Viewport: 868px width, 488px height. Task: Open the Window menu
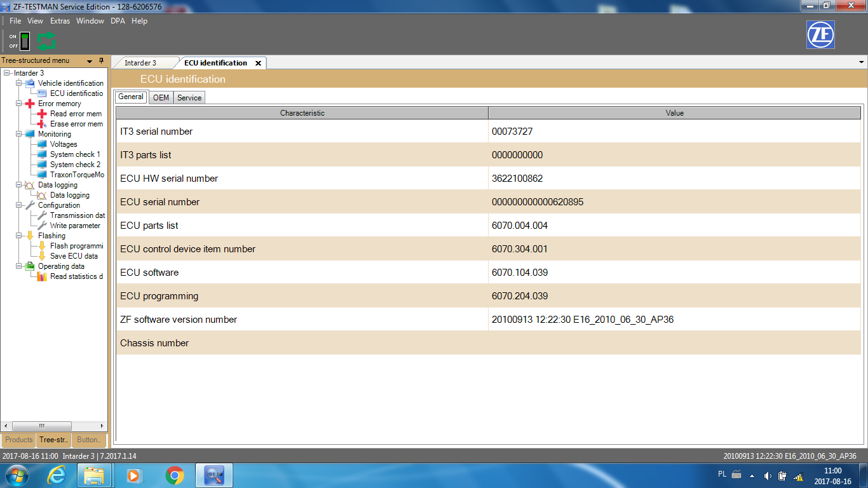point(90,21)
